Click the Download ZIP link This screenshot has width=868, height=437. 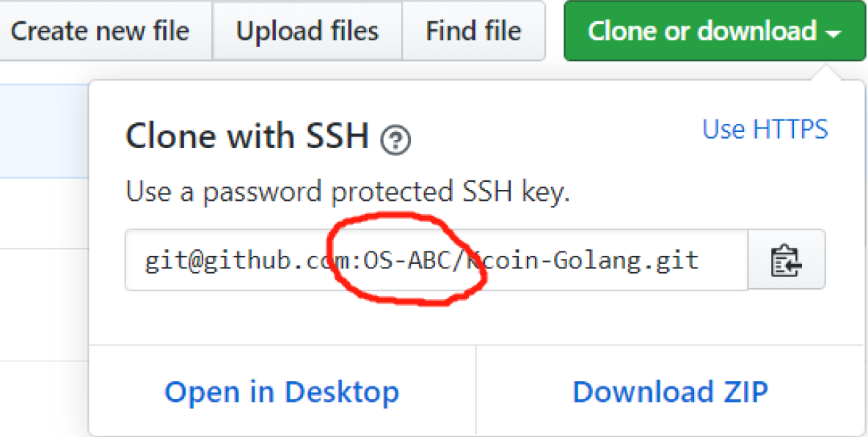click(x=670, y=392)
